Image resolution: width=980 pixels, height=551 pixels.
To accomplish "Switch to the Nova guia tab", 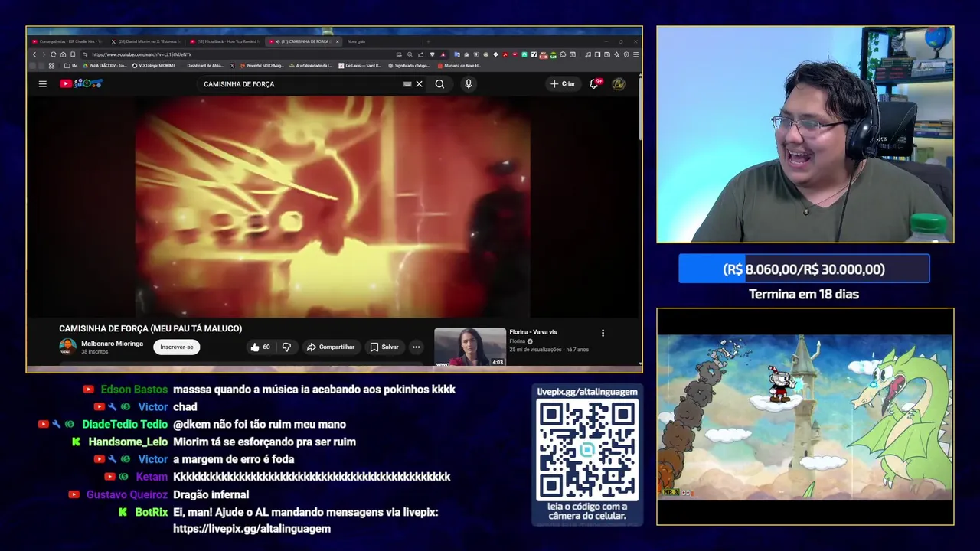I will coord(357,41).
